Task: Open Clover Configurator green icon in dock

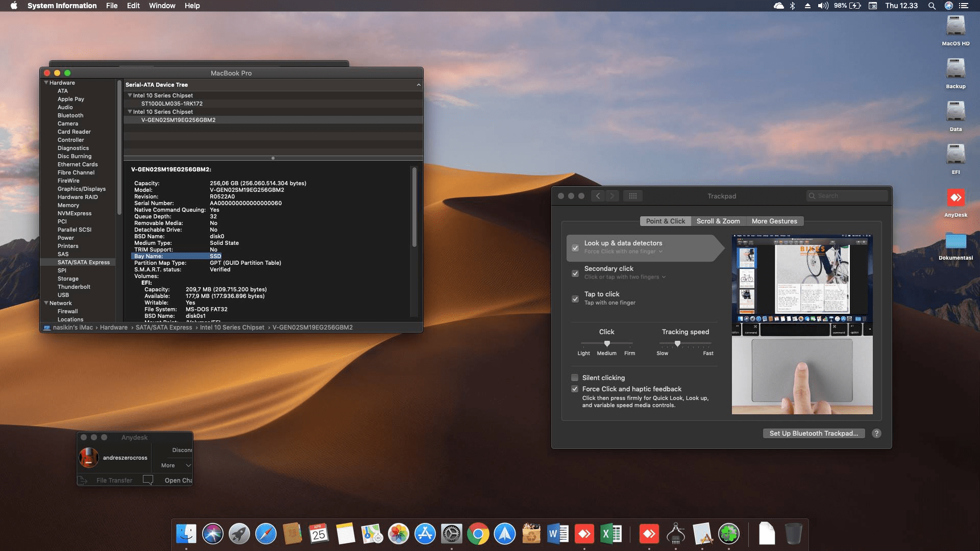Action: pyautogui.click(x=729, y=534)
